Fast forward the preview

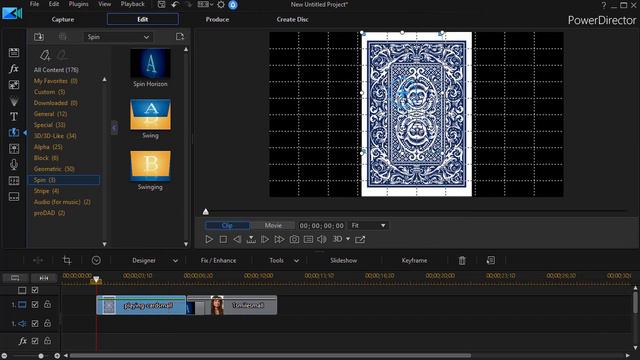pos(279,240)
